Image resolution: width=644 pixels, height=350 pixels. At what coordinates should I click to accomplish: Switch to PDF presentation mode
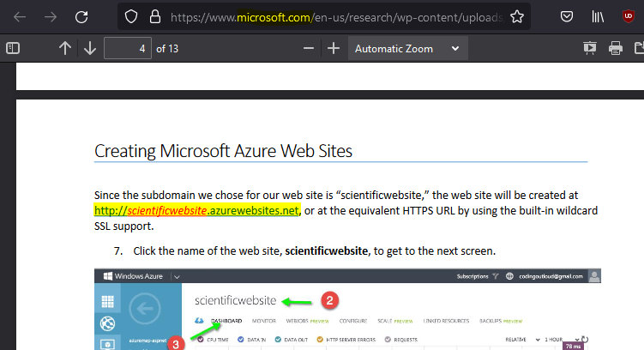click(589, 49)
